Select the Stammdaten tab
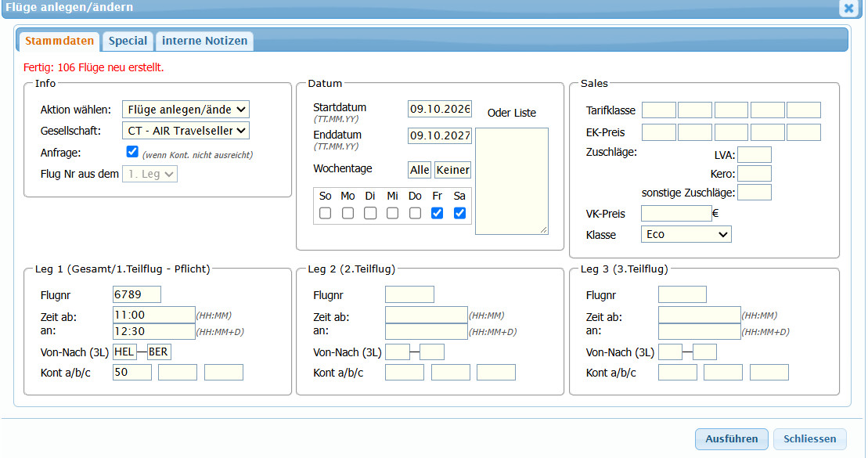The image size is (868, 458). coord(59,41)
